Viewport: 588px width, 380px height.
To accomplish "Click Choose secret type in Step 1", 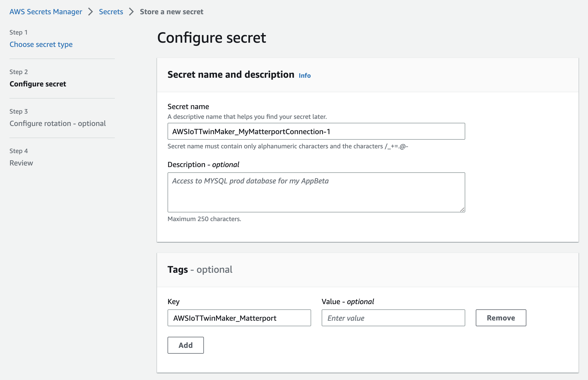I will click(41, 44).
